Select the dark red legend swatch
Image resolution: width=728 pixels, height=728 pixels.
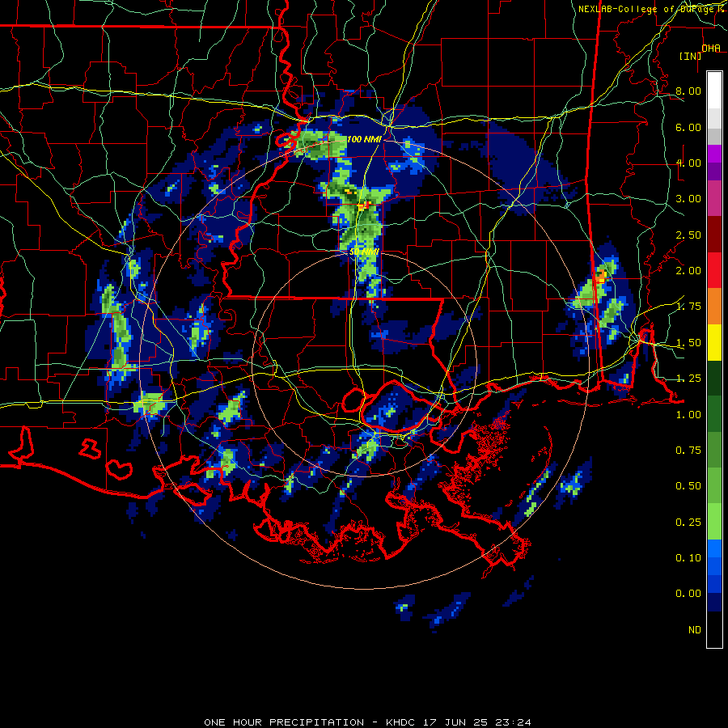(x=714, y=235)
